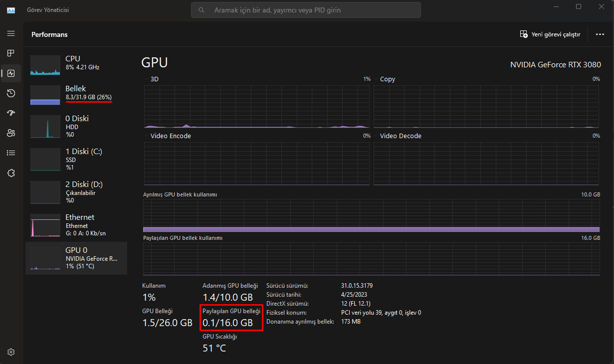This screenshot has height=364, width=614.
Task: Expand the 3D graph dropdown
Action: pyautogui.click(x=146, y=79)
